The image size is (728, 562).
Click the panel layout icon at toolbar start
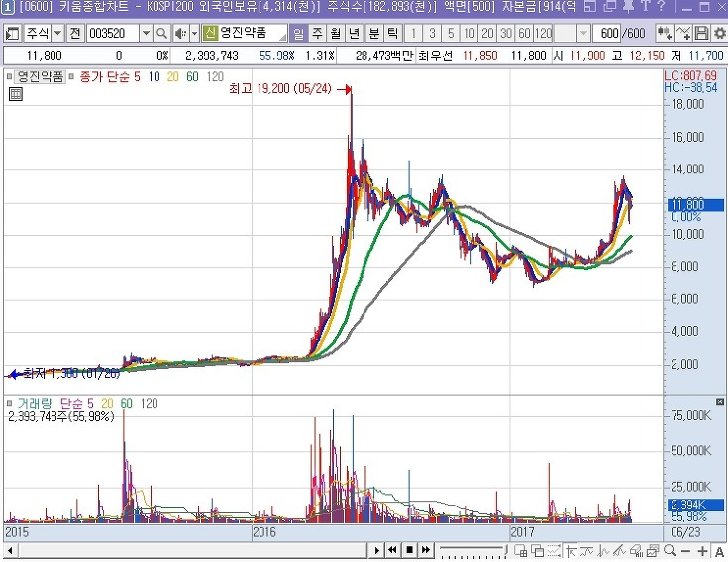click(x=12, y=33)
